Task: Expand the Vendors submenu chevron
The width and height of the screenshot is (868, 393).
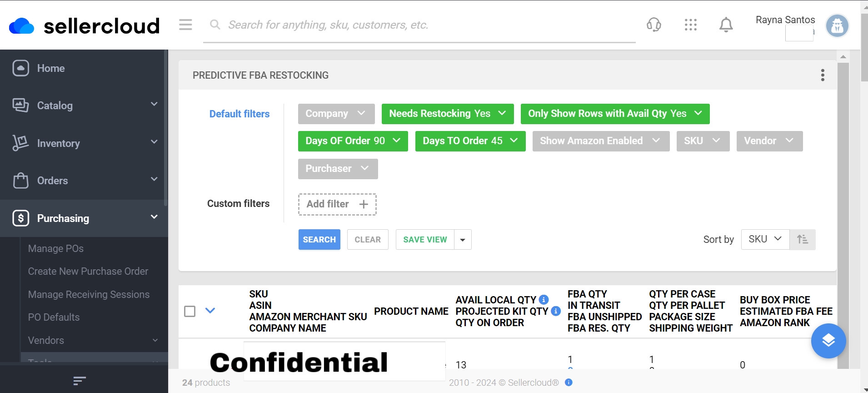Action: coord(155,340)
